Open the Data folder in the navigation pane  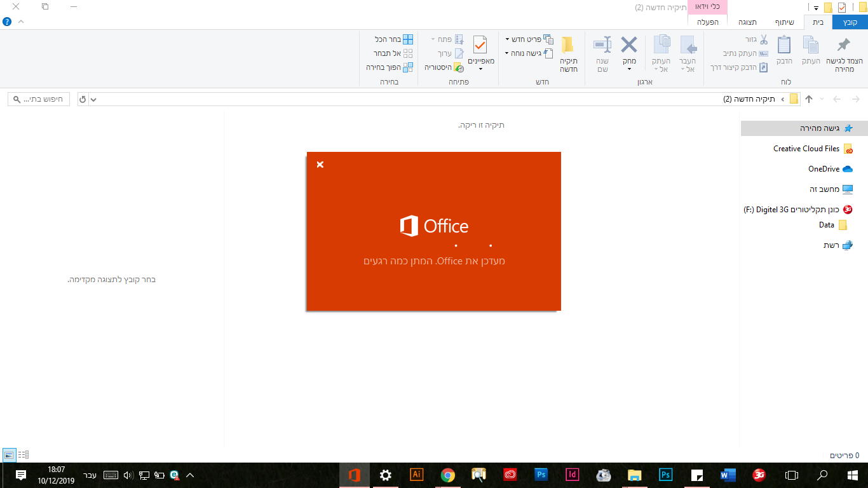833,225
